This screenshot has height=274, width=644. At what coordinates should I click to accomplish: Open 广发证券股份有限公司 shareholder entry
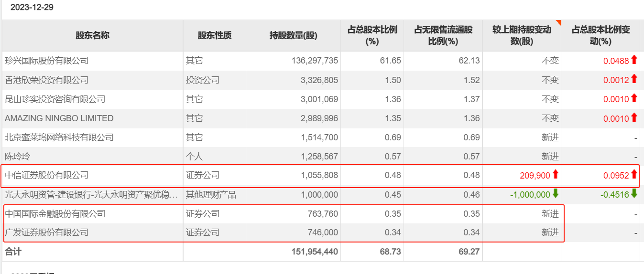(47, 232)
